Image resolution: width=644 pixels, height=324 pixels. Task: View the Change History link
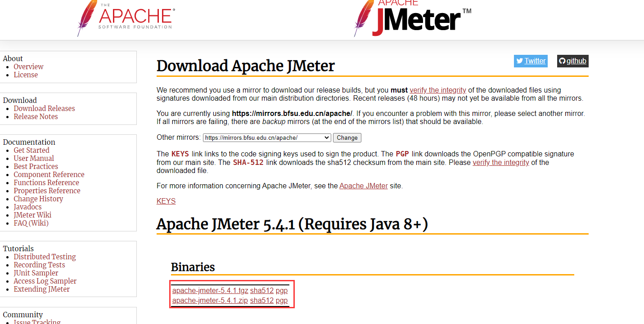[x=38, y=199]
